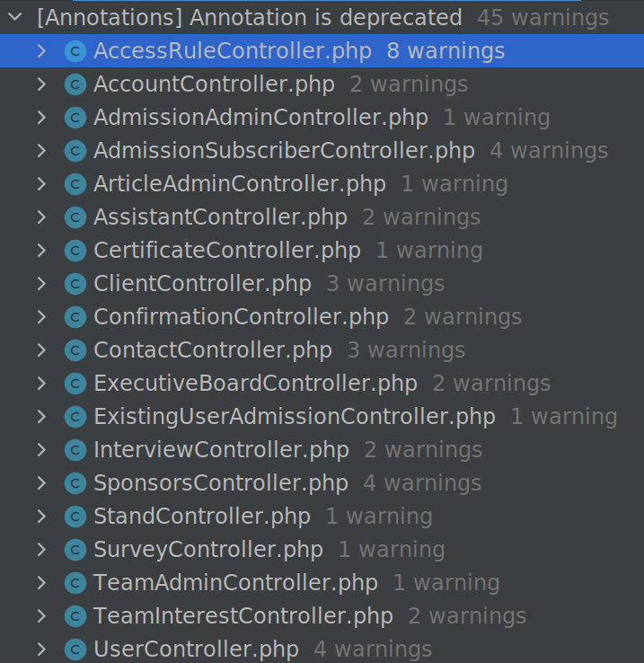The width and height of the screenshot is (644, 663).
Task: Select AdmissionSubscriberController.php file name
Action: pyautogui.click(x=284, y=151)
